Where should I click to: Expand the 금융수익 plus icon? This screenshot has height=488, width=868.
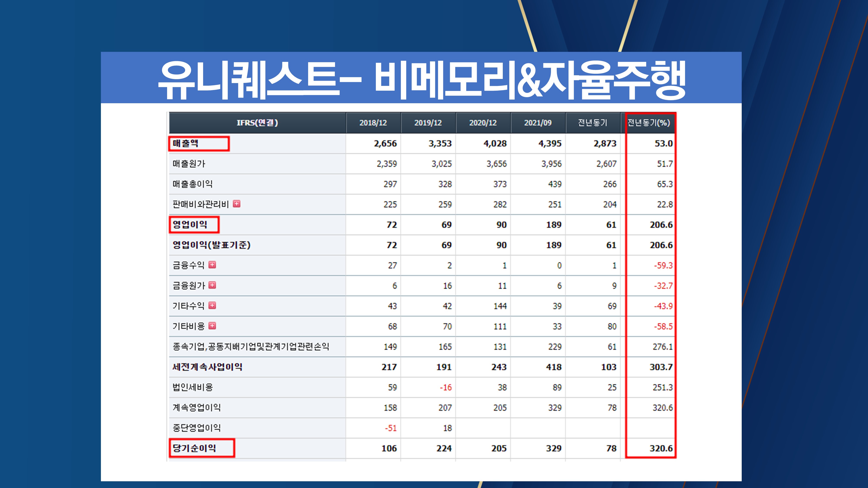(212, 265)
